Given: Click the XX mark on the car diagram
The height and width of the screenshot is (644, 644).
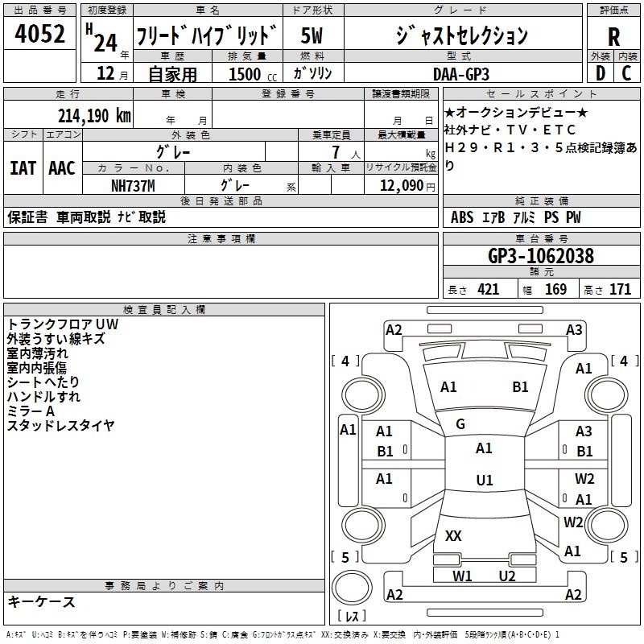Looking at the screenshot, I should tap(453, 536).
